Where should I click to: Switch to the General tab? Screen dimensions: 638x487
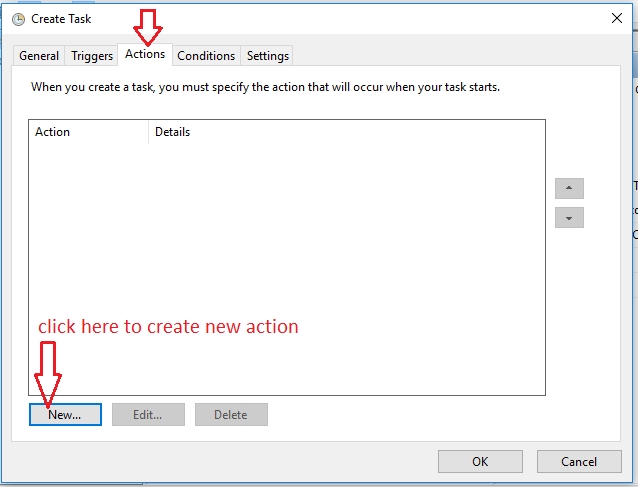click(39, 56)
